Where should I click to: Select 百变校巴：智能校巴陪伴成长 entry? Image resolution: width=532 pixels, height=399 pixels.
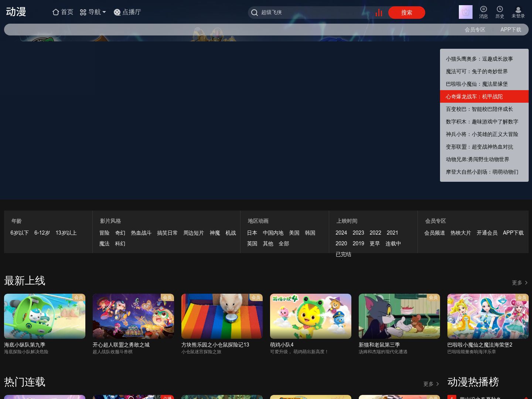pos(484,109)
